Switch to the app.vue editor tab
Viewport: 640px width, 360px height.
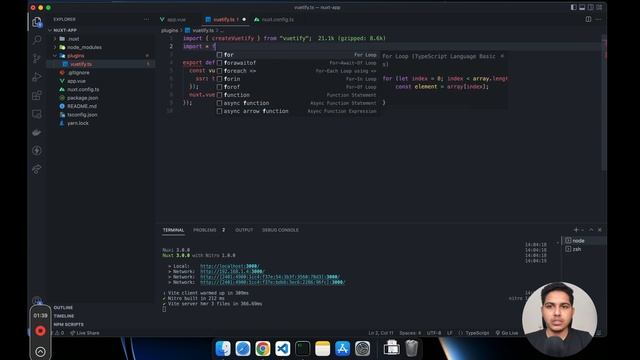coord(176,19)
